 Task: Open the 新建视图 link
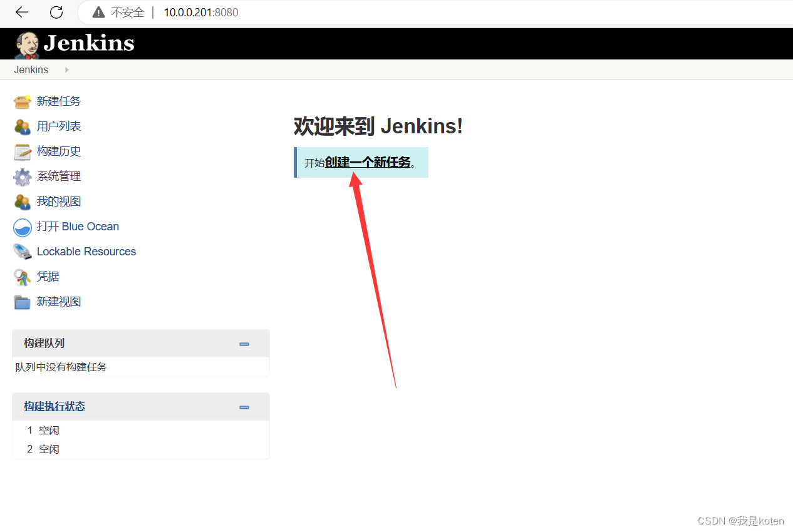coord(59,302)
